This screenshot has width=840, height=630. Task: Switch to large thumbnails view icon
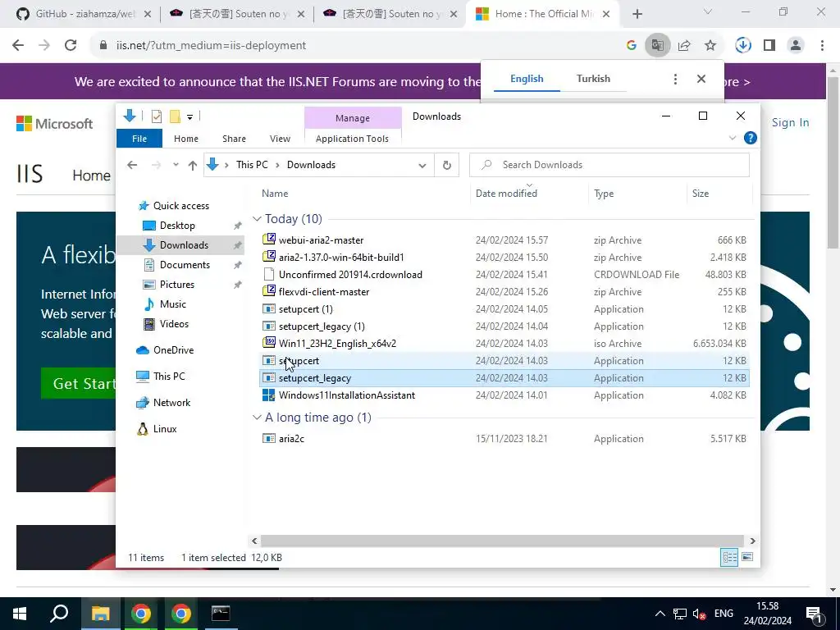[747, 557]
